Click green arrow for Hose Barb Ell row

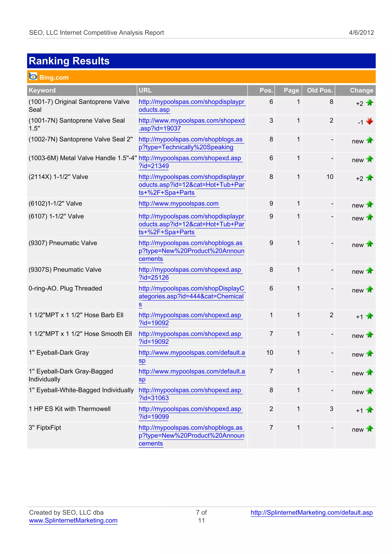pyautogui.click(x=369, y=316)
